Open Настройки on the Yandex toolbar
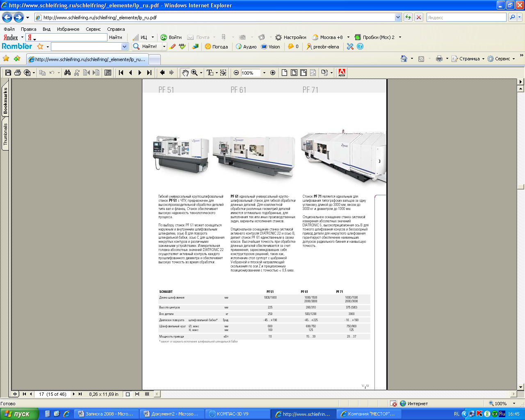The height and width of the screenshot is (420, 525). click(x=291, y=37)
